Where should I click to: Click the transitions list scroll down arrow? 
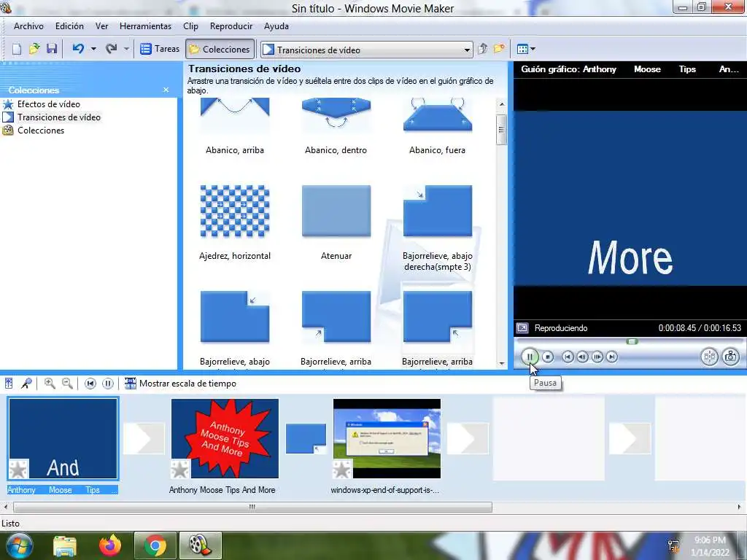(x=502, y=363)
